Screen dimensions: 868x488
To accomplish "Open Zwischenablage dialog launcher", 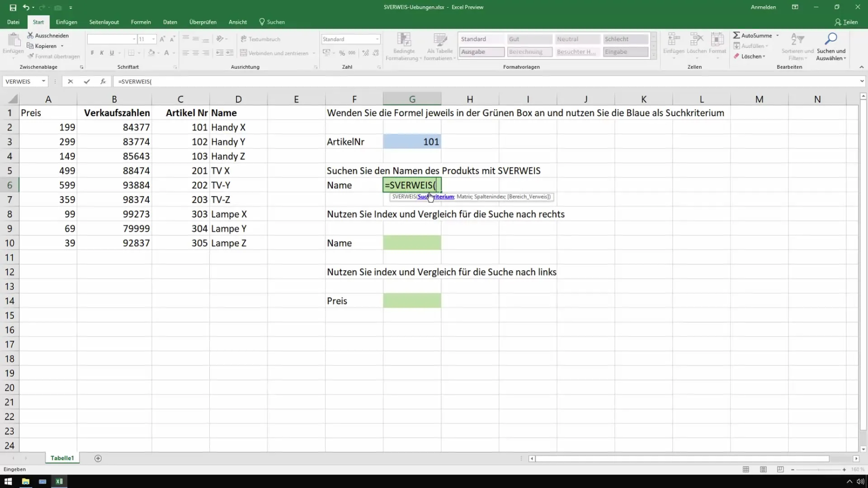I will tap(81, 67).
